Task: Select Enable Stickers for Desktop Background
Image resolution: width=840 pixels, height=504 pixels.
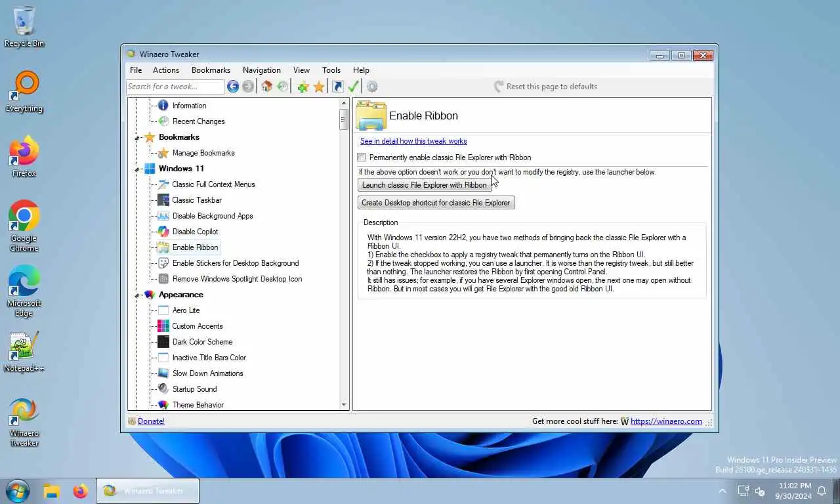Action: click(236, 263)
